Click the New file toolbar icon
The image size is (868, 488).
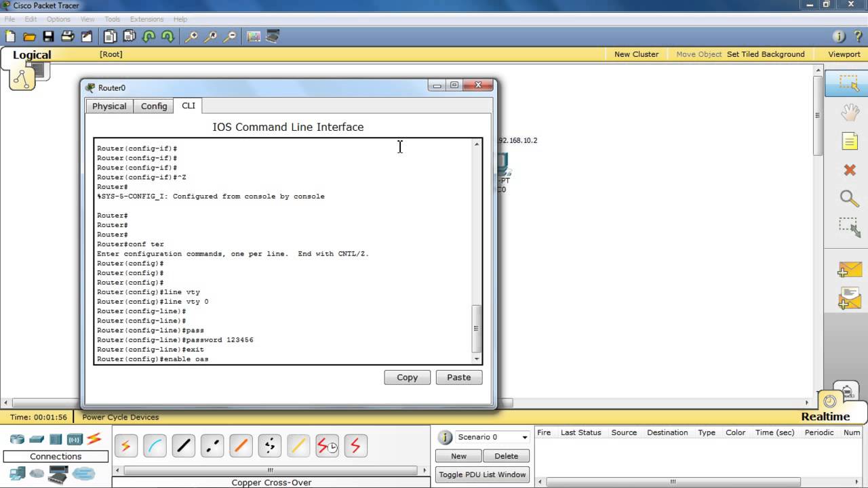point(9,37)
